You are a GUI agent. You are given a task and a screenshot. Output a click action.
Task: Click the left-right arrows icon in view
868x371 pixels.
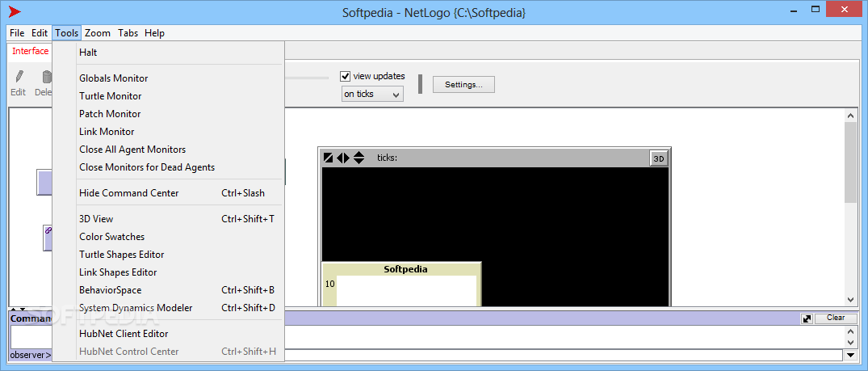point(343,158)
